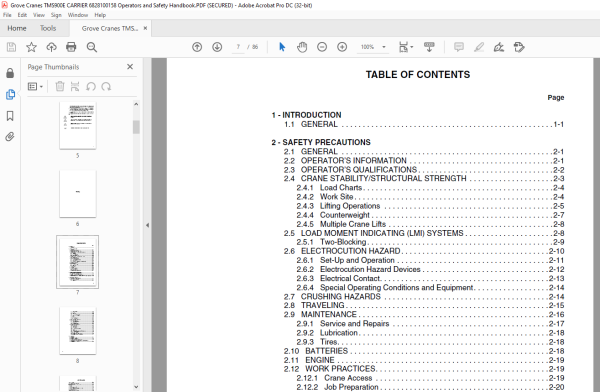Screen dimensions: 600x392
Task: Click the Add comment sticky note icon
Action: pyautogui.click(x=458, y=47)
